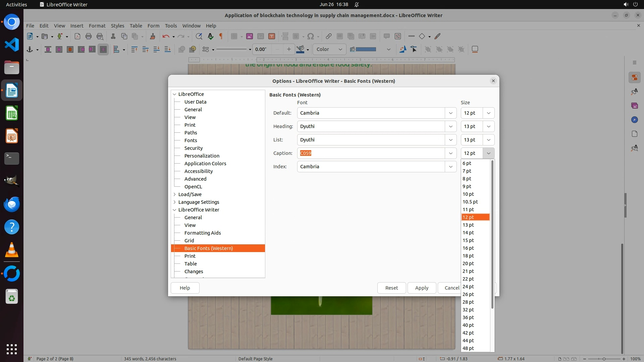Image resolution: width=644 pixels, height=362 pixels.
Task: Toggle the Track Changes toolbar icon
Action: [398, 36]
